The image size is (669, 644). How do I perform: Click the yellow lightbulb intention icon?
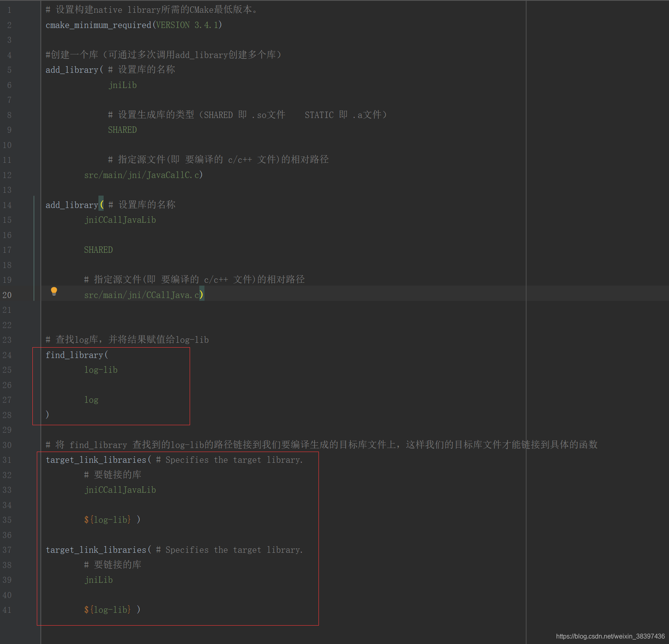pyautogui.click(x=54, y=291)
